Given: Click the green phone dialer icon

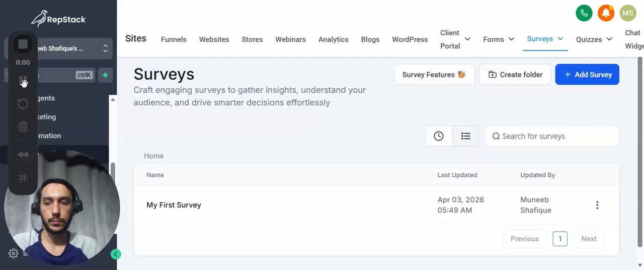Looking at the screenshot, I should coord(584,13).
